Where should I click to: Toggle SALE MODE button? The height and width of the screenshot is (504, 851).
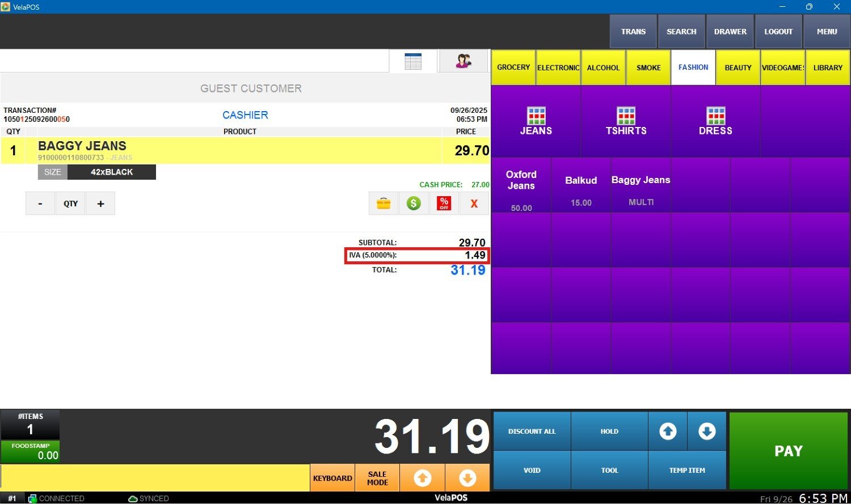click(x=377, y=478)
